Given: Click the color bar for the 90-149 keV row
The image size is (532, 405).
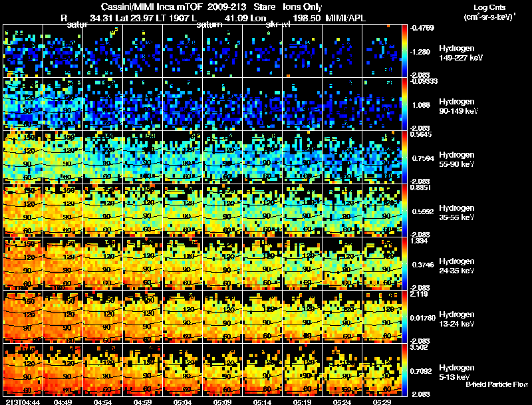Looking at the screenshot, I should [404, 104].
